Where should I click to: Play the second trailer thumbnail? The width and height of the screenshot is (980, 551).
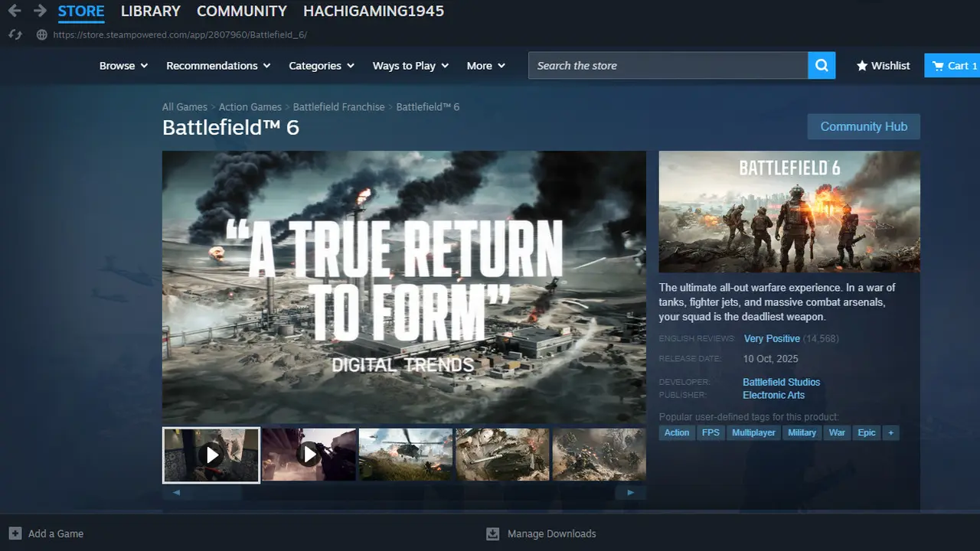309,455
